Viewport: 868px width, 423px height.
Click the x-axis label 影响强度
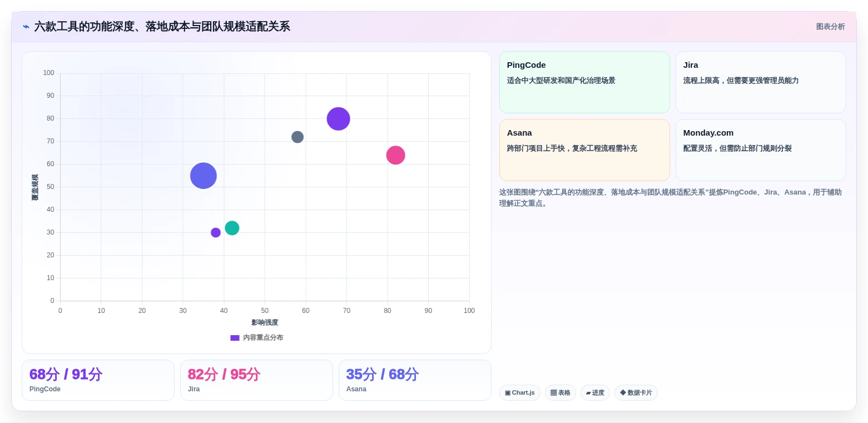pyautogui.click(x=265, y=323)
